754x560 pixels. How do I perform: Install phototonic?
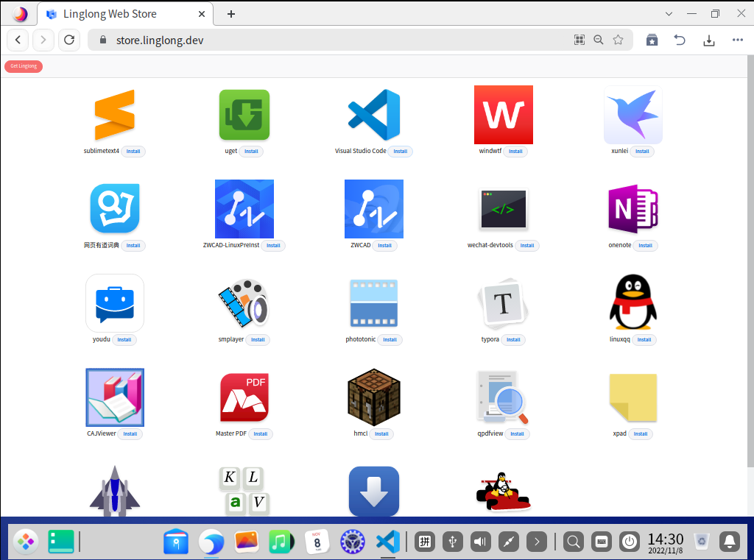[x=390, y=340]
